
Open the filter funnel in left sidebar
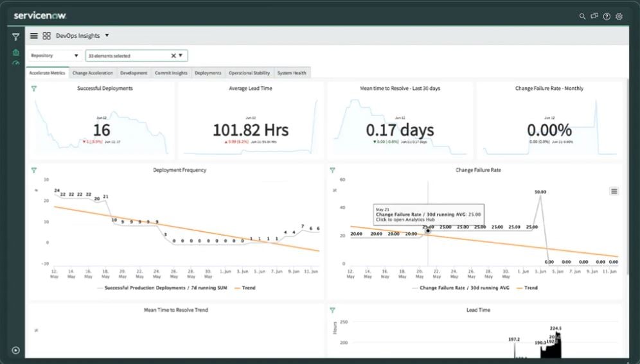click(15, 37)
